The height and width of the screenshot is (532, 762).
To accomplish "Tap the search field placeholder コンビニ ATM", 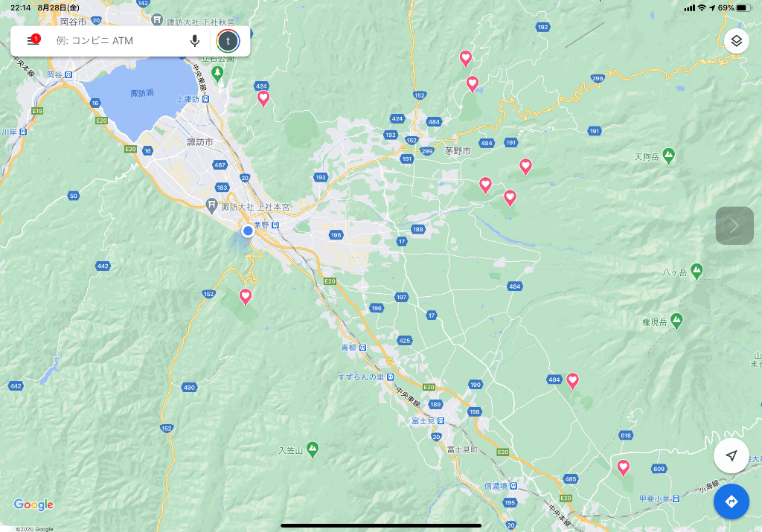I will [x=95, y=41].
